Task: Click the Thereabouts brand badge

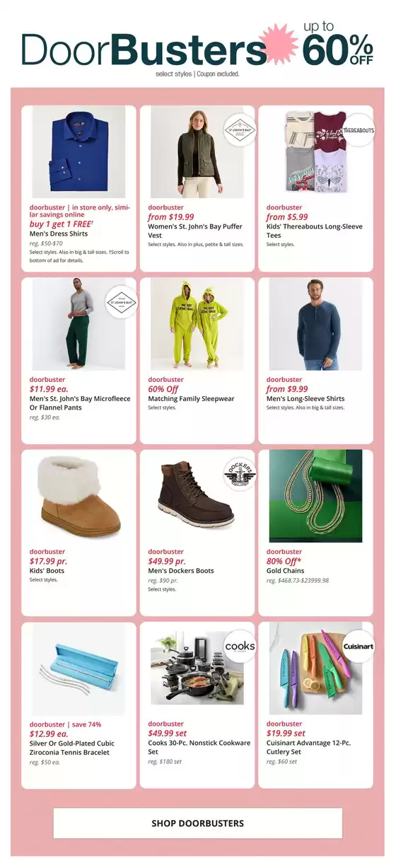Action: (x=359, y=130)
